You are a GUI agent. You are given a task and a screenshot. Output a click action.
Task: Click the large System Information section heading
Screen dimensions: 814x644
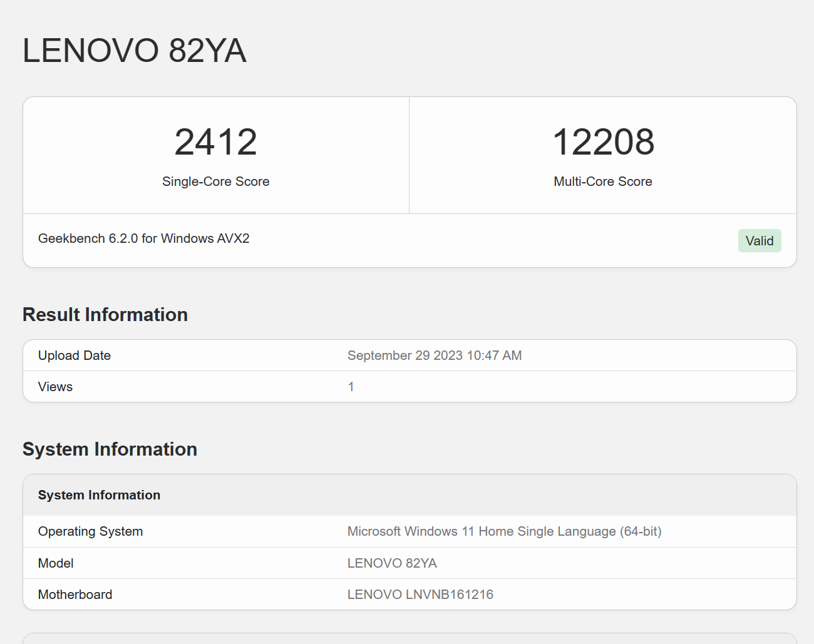(110, 449)
